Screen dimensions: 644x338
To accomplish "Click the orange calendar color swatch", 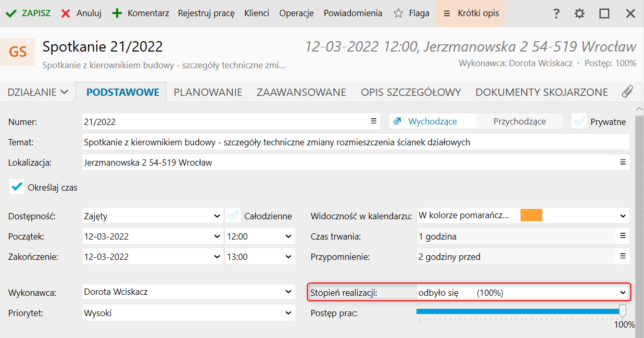I will pos(532,215).
